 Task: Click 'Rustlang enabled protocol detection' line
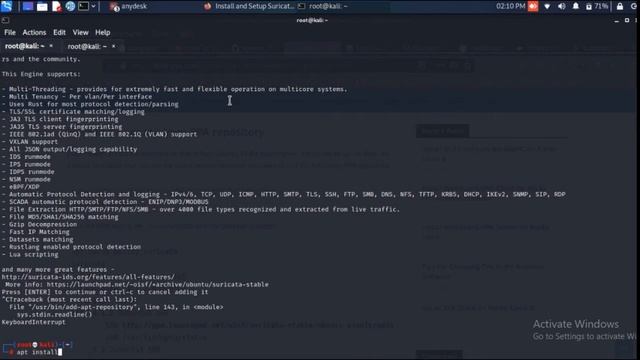(x=71, y=247)
